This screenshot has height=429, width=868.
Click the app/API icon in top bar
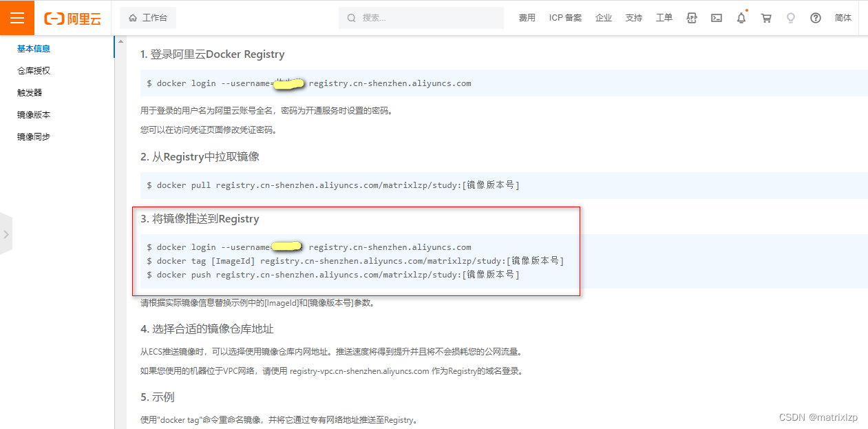tap(692, 18)
